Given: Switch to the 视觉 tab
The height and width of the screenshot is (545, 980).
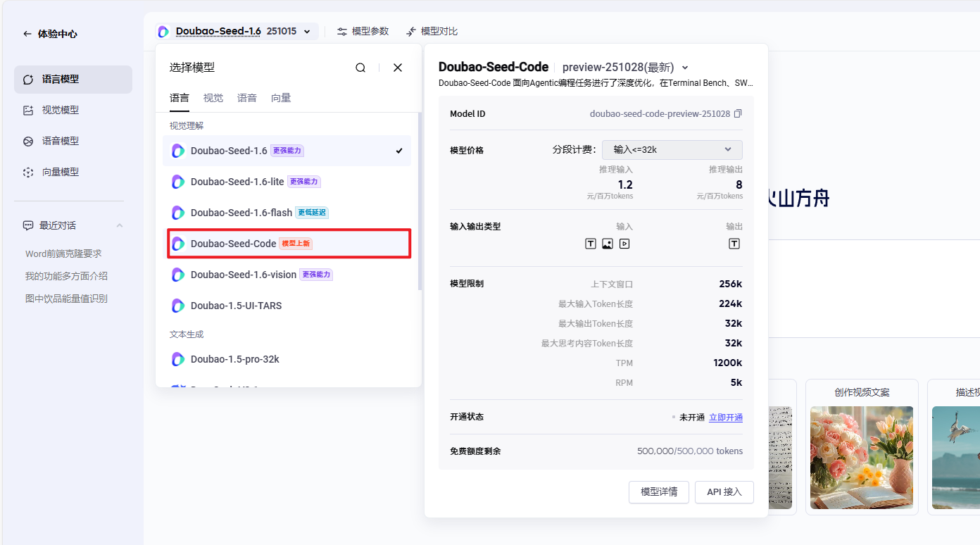Looking at the screenshot, I should click(213, 97).
